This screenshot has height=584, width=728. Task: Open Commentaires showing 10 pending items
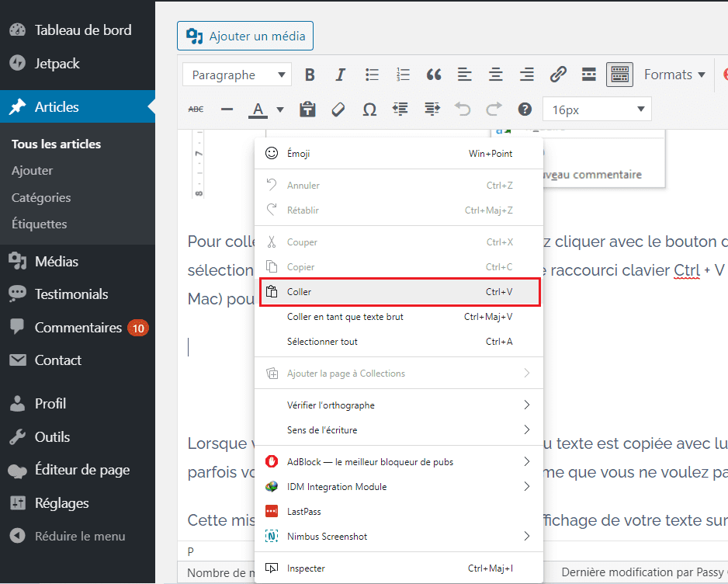pos(75,327)
